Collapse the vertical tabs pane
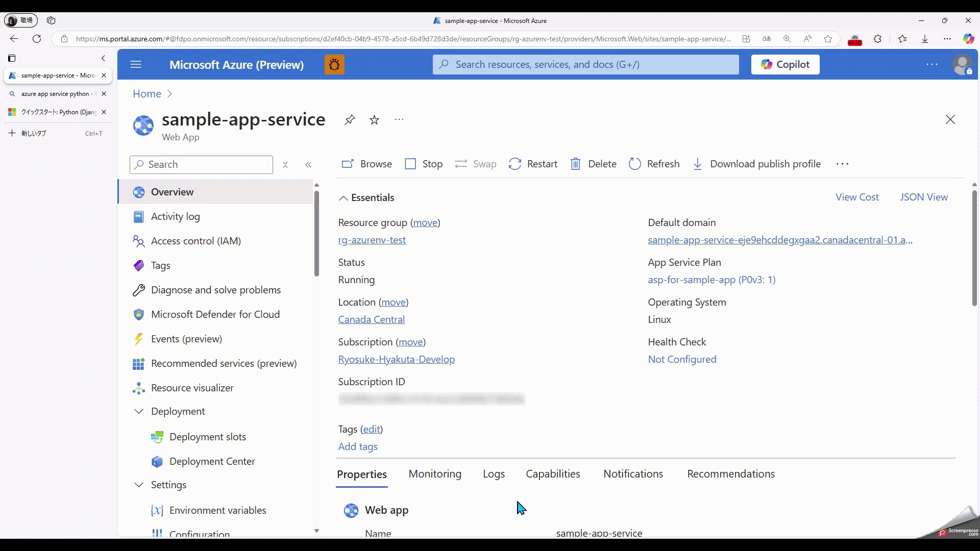 [103, 58]
